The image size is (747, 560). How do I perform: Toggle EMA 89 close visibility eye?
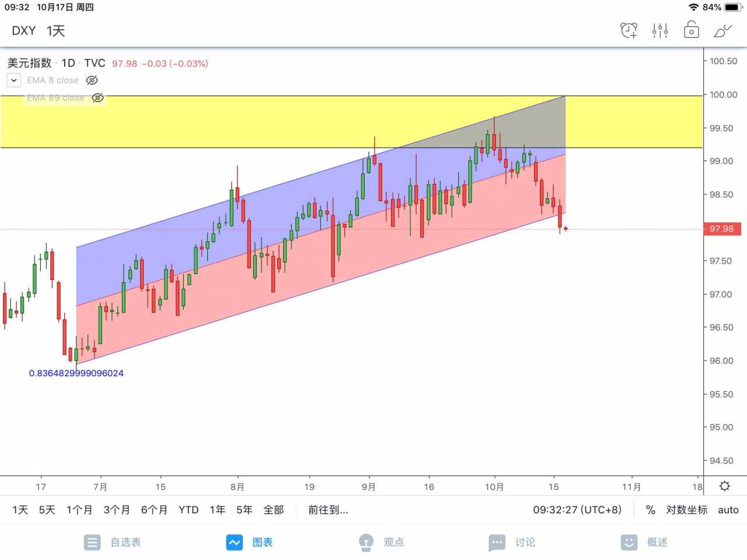pyautogui.click(x=98, y=98)
